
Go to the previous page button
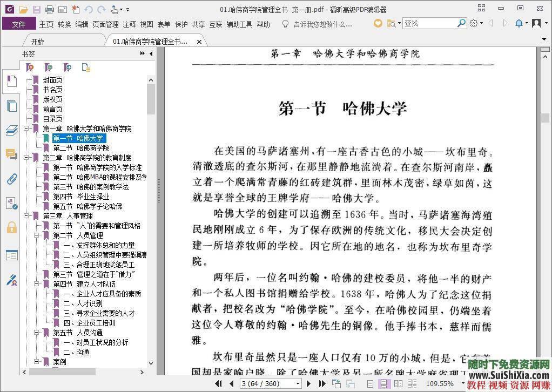pyautogui.click(x=231, y=383)
